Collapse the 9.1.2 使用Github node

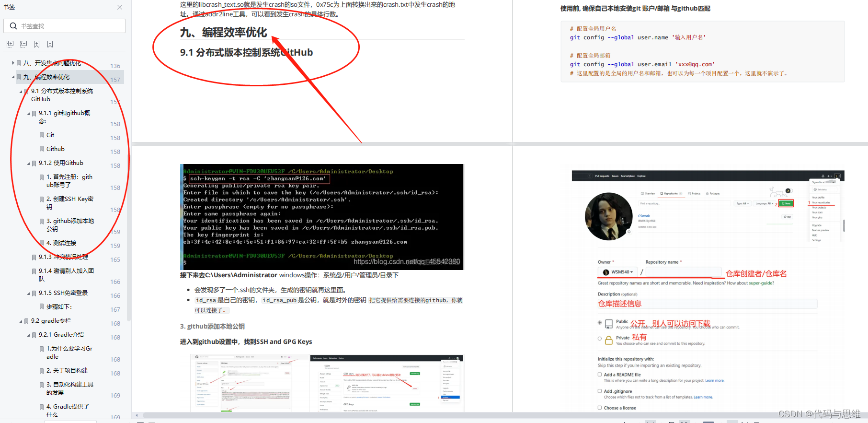[x=28, y=163]
